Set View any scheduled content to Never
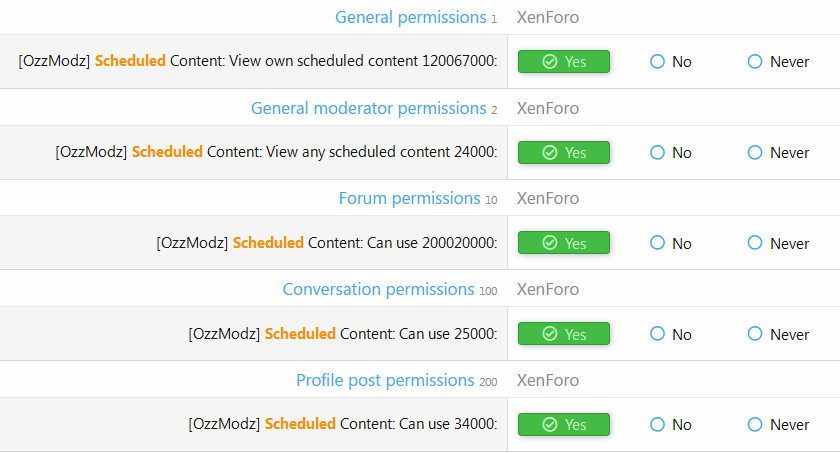The image size is (840, 453). point(756,153)
